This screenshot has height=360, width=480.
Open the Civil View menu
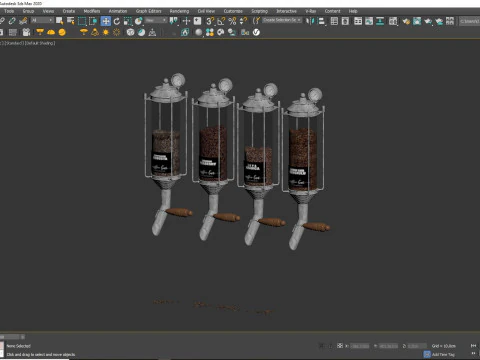(x=206, y=11)
